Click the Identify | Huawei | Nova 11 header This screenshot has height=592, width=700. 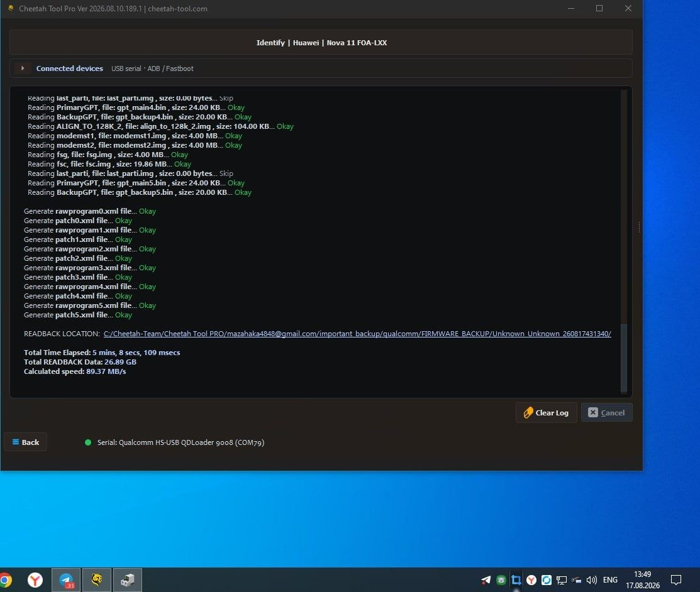pyautogui.click(x=321, y=43)
